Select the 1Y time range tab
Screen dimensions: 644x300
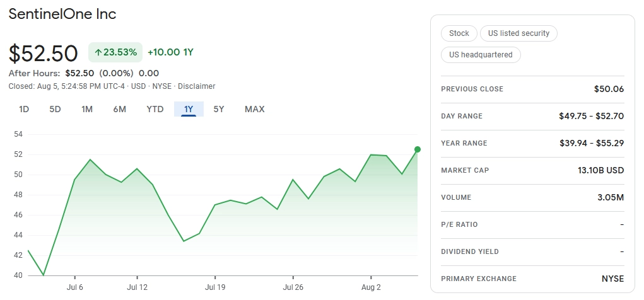point(189,109)
